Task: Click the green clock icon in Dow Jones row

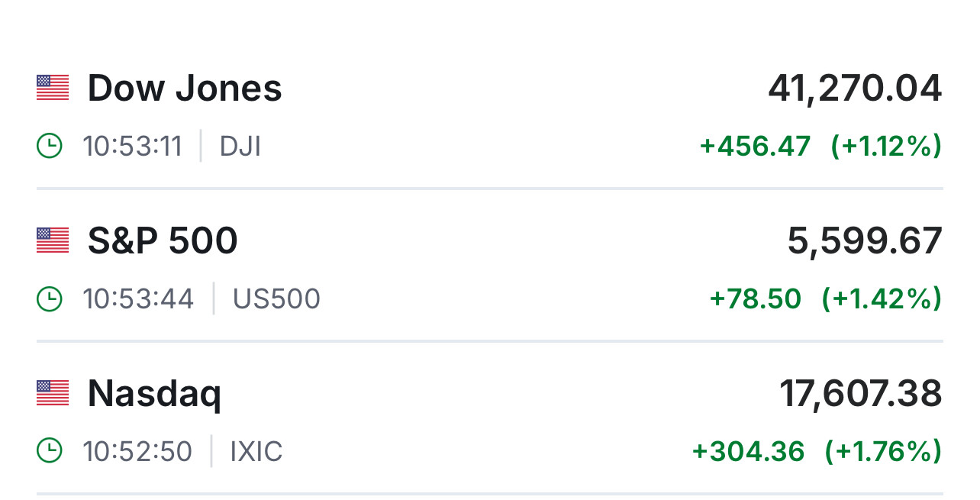Action: [50, 146]
